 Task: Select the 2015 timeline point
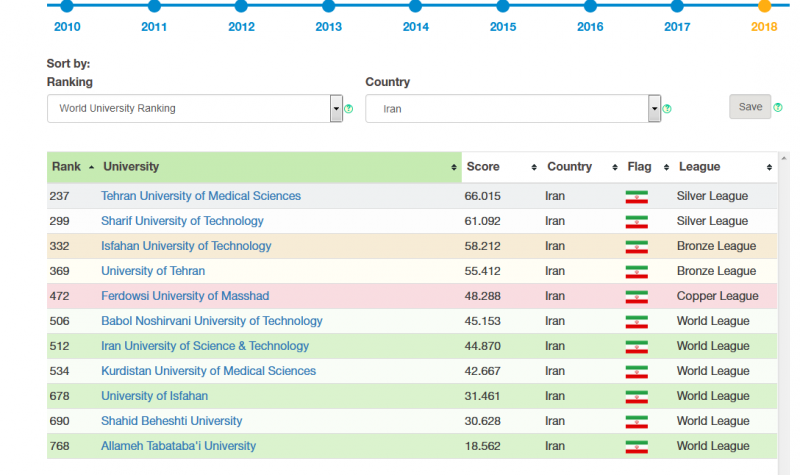(503, 6)
